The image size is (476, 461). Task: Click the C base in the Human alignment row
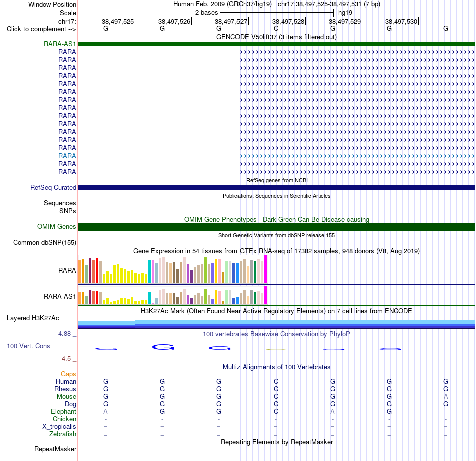pyautogui.click(x=276, y=382)
